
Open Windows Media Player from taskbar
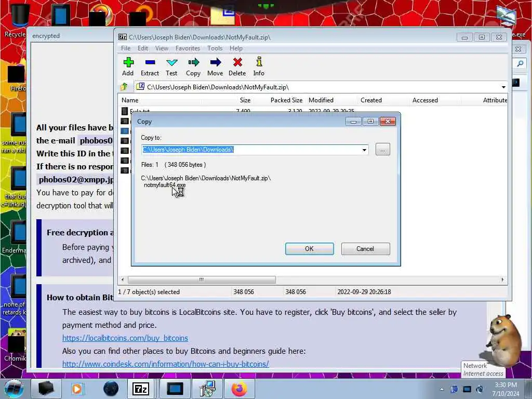[x=77, y=389]
